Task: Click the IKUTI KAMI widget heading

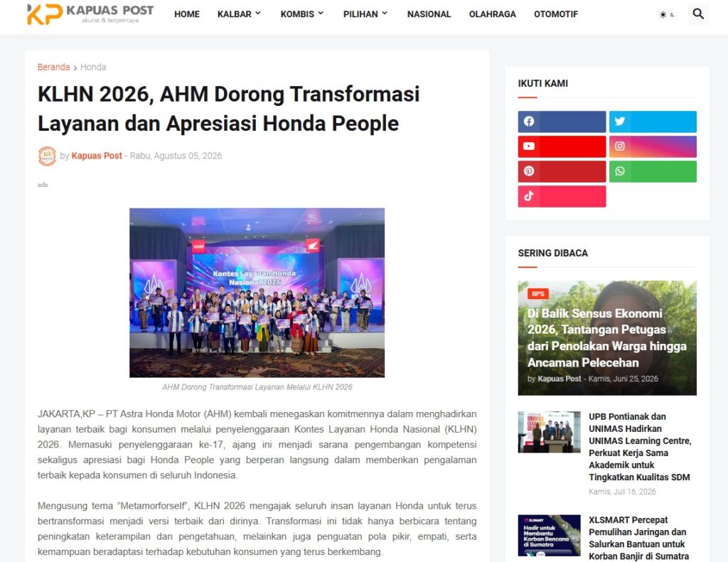Action: pyautogui.click(x=542, y=84)
